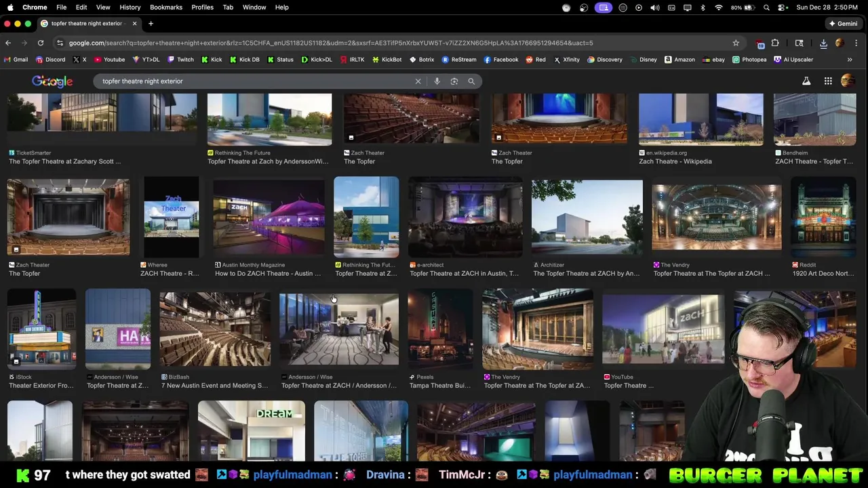
Task: Open a new Chrome tab
Action: pos(151,24)
